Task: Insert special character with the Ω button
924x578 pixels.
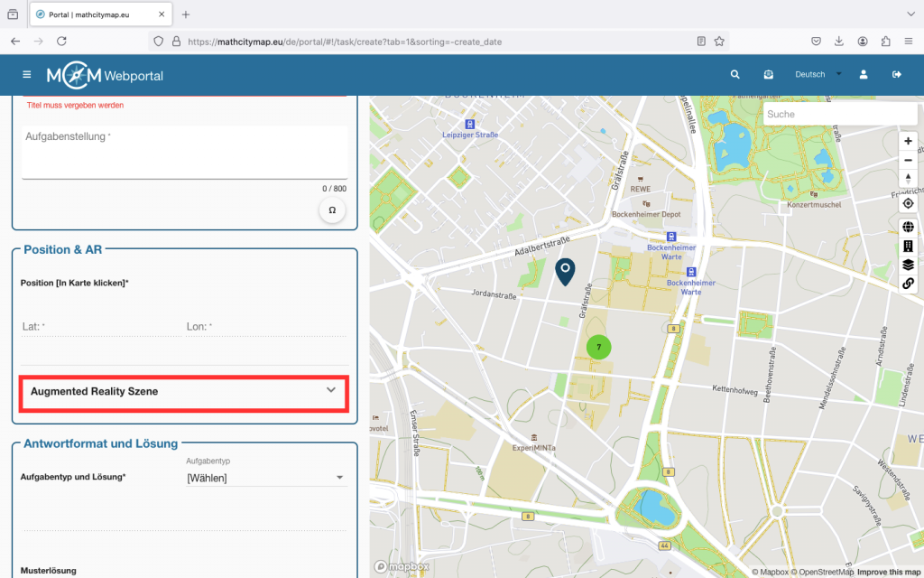Action: pos(332,210)
